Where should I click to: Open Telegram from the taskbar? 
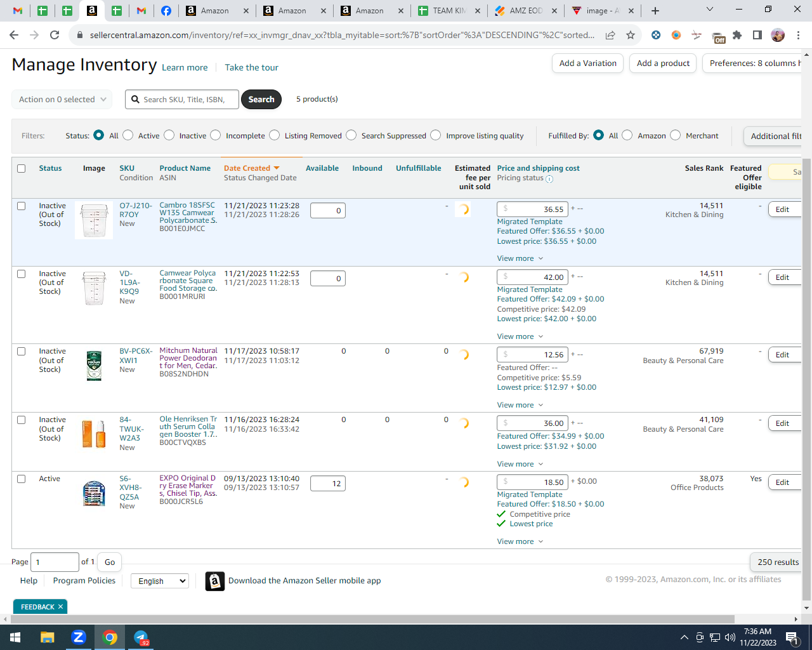point(141,637)
